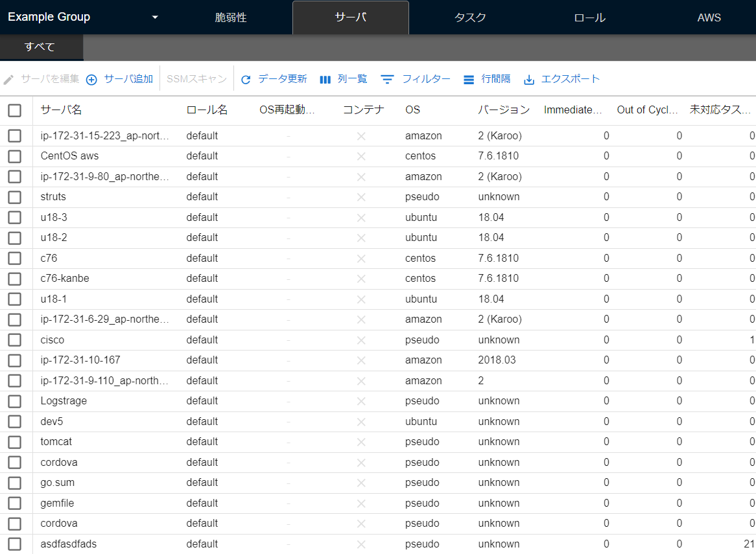This screenshot has height=554, width=756.
Task: Click container X mark in cisco row
Action: click(x=361, y=341)
